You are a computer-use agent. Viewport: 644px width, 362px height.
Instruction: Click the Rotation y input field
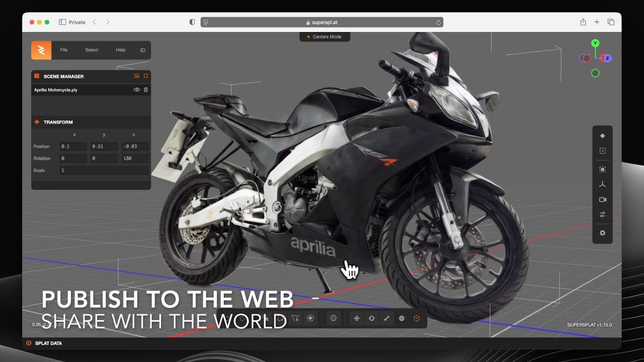coord(104,158)
